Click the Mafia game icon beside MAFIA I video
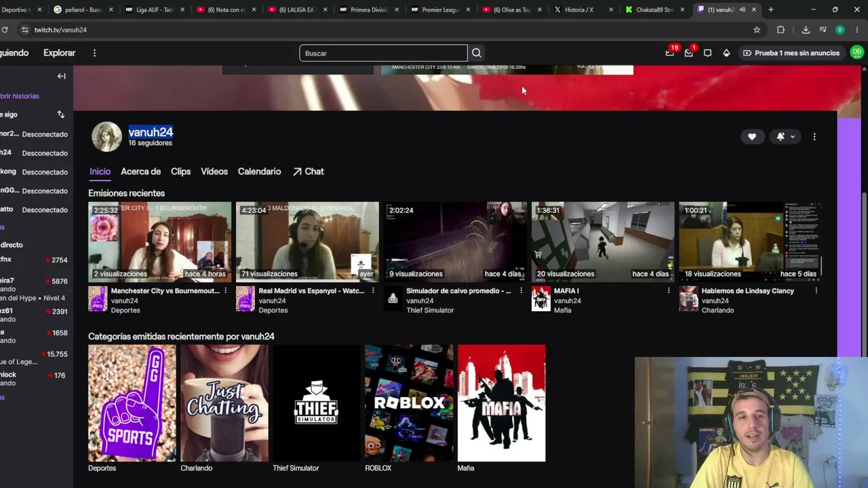868x488 pixels. (x=540, y=299)
